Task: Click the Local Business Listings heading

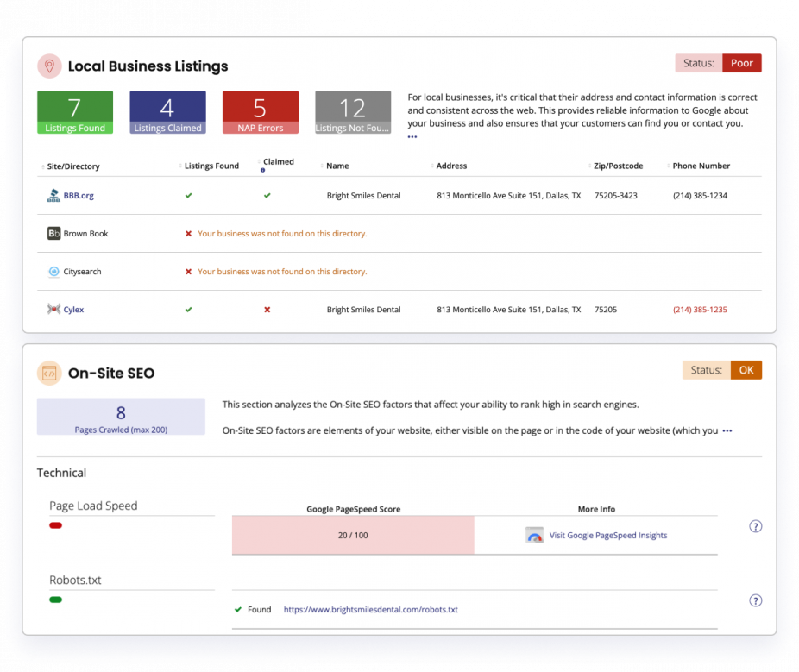Action: click(148, 66)
